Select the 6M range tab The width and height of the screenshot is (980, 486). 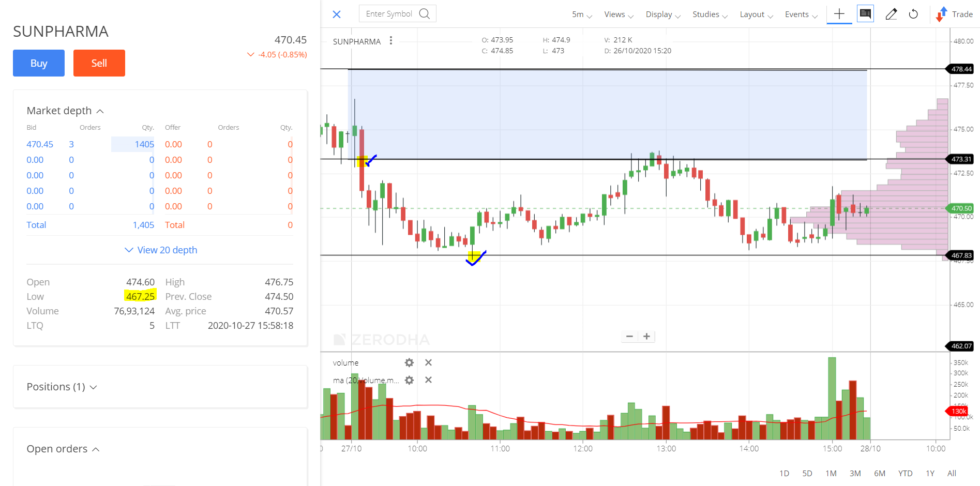[880, 473]
